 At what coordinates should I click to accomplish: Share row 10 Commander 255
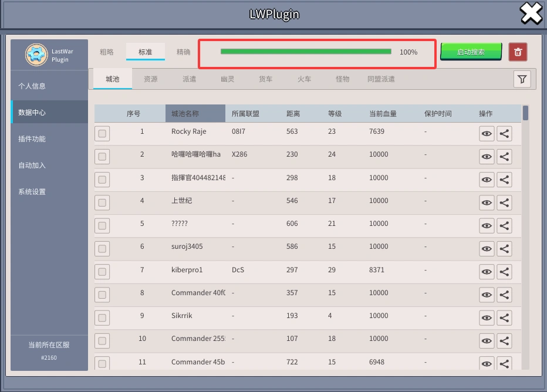[504, 341]
